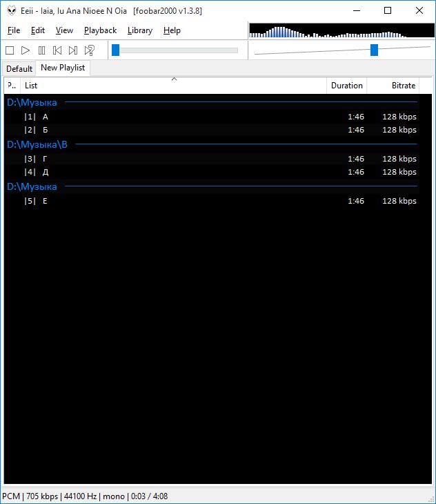
Task: Skip to previous track button
Action: point(57,50)
